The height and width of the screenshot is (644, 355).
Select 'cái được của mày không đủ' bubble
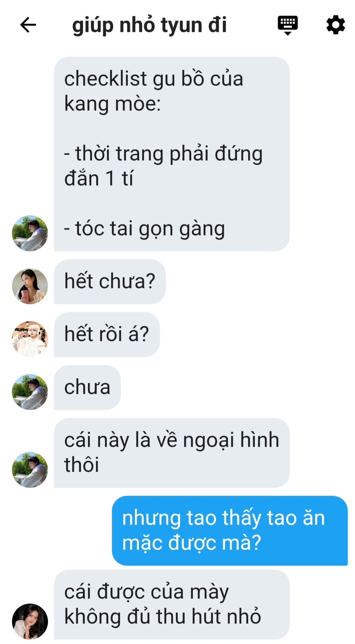point(172,605)
